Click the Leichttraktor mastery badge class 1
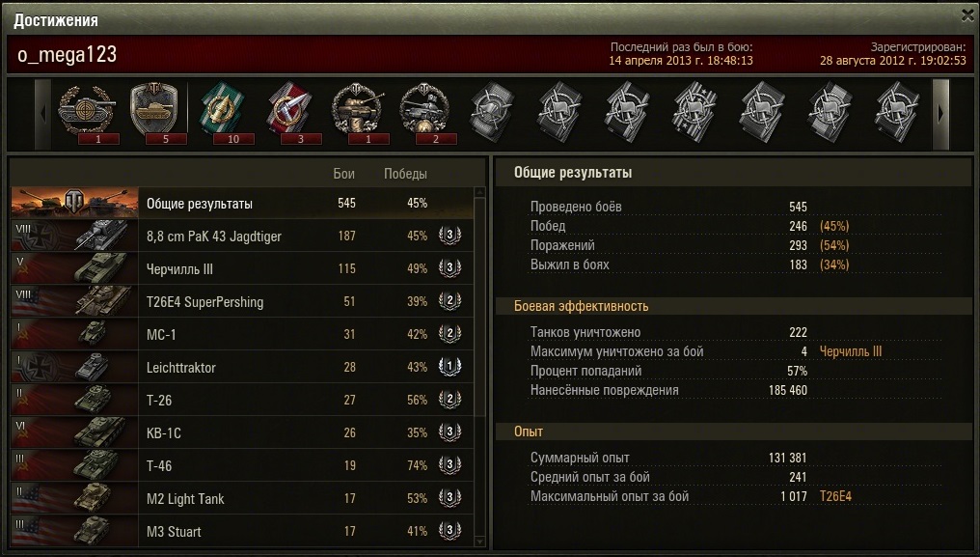The image size is (980, 557). point(449,367)
